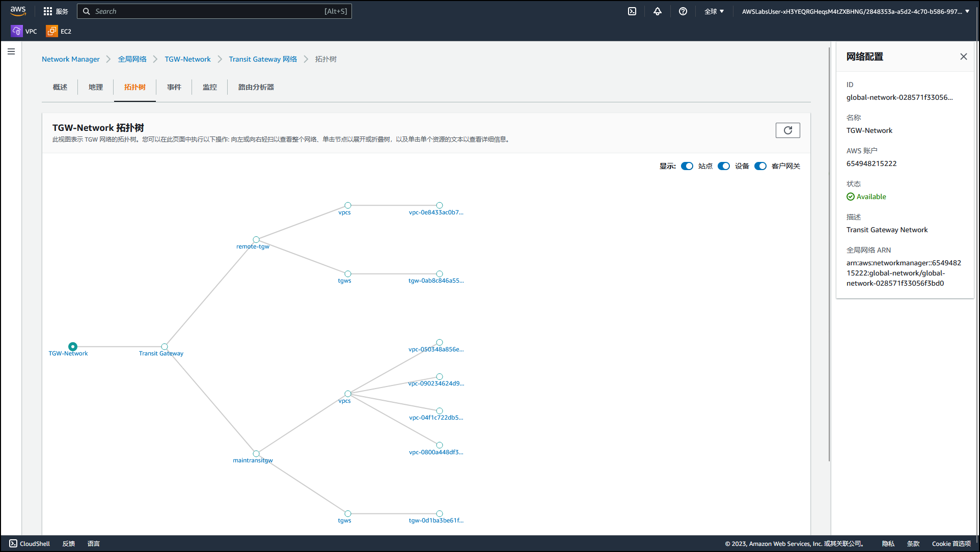
Task: Switch to the 路由分析器 tab
Action: pos(256,87)
